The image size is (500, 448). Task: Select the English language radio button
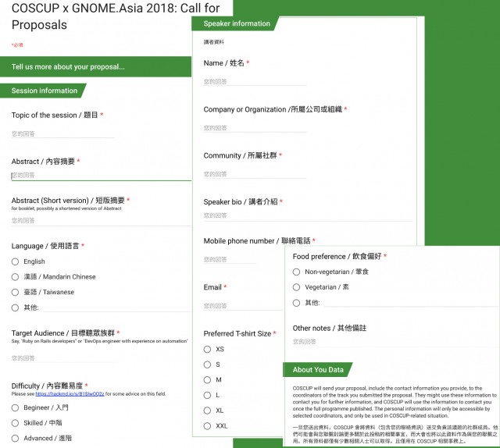15,261
